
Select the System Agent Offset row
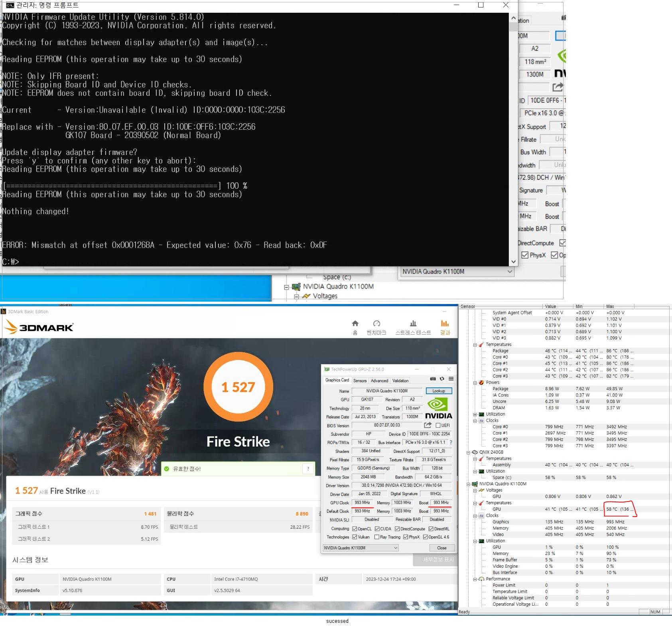coord(564,313)
